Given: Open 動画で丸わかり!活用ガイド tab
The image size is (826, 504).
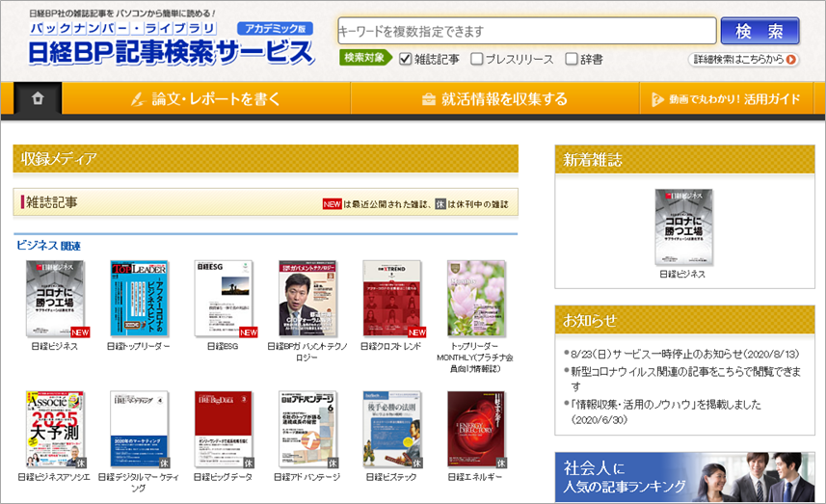Looking at the screenshot, I should 727,98.
